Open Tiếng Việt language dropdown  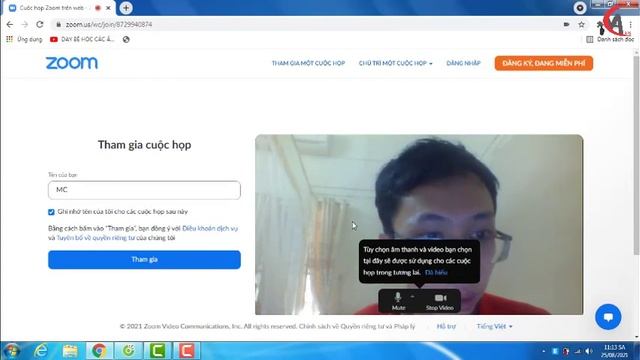(x=494, y=326)
